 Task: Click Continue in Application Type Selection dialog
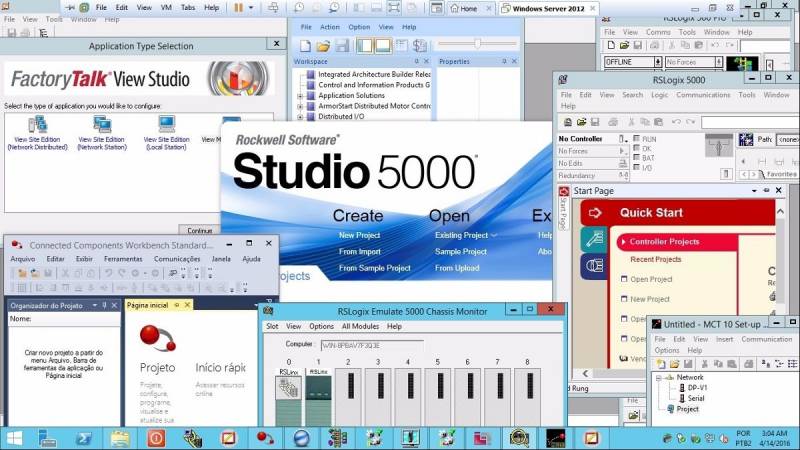tap(199, 230)
